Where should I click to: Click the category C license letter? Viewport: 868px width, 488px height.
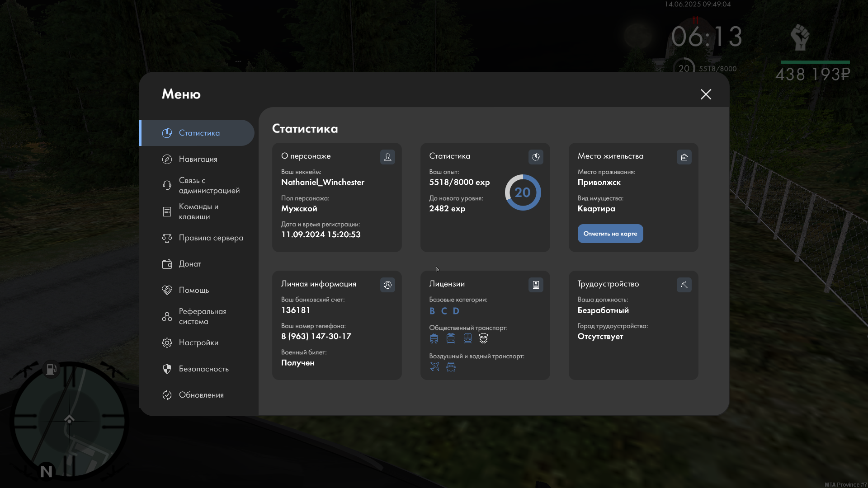click(444, 311)
